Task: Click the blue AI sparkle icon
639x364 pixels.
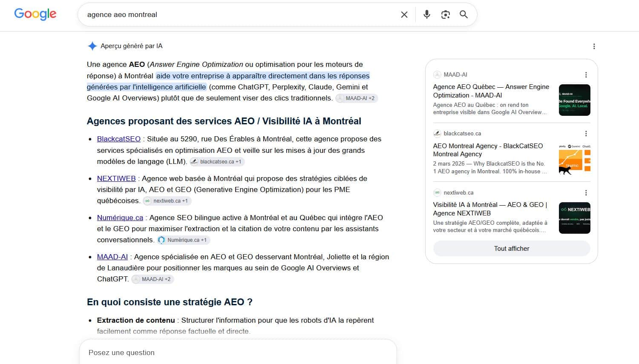Action: 92,46
